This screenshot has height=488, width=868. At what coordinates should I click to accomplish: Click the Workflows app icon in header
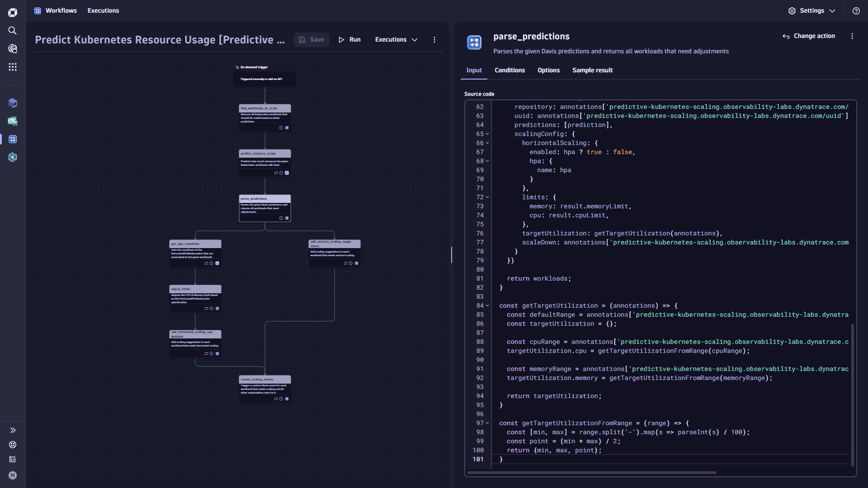coord(38,10)
